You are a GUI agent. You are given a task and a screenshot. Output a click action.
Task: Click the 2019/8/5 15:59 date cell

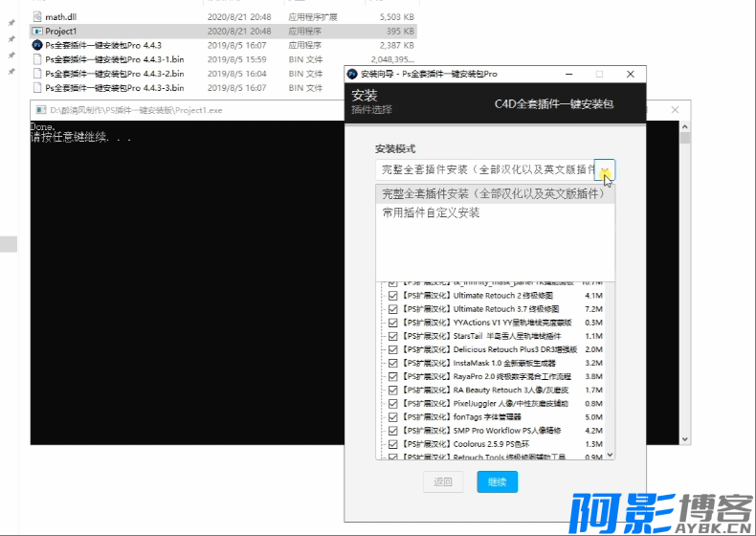point(236,59)
